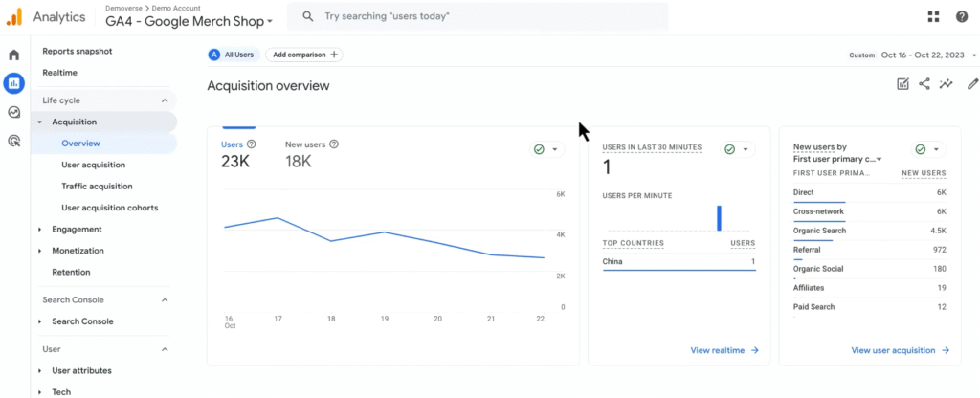Screen dimensions: 980x398
Task: Collapse the Acquisition tree node
Action: [x=39, y=122]
